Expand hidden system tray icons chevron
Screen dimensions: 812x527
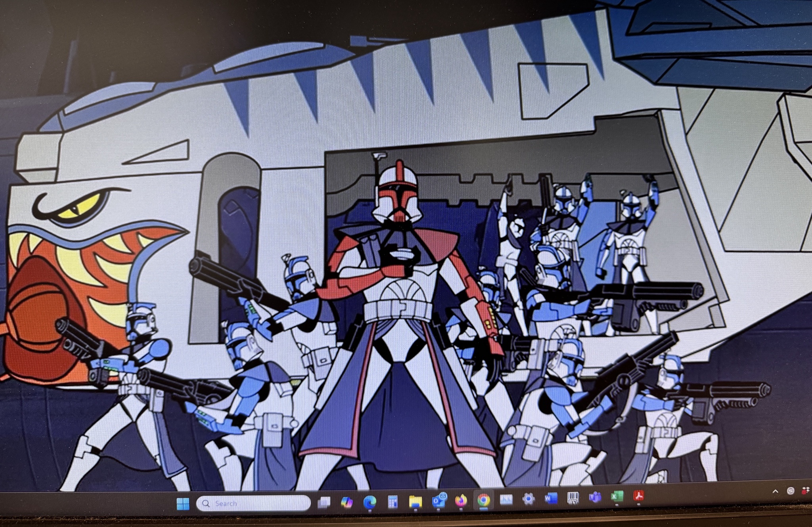[x=776, y=491]
